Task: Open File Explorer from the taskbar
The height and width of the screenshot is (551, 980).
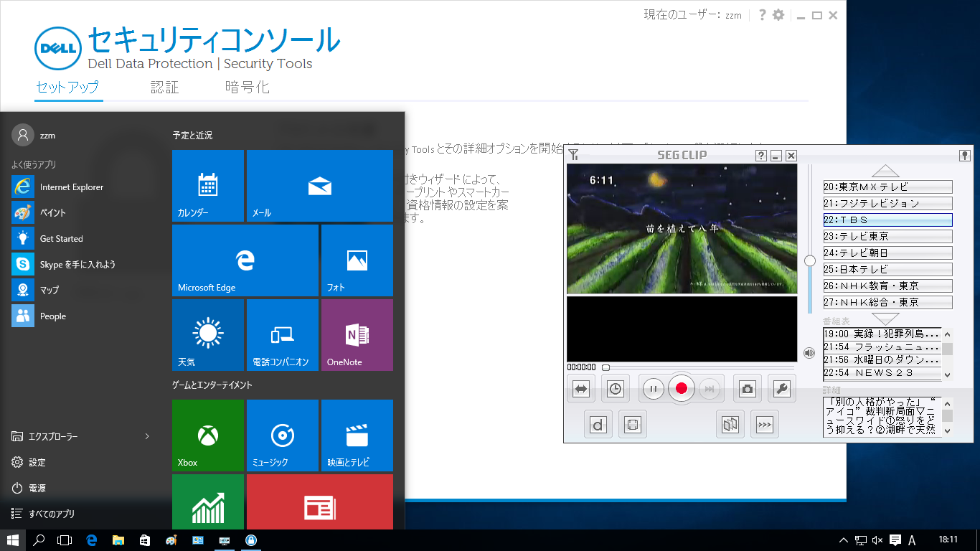Action: click(118, 540)
